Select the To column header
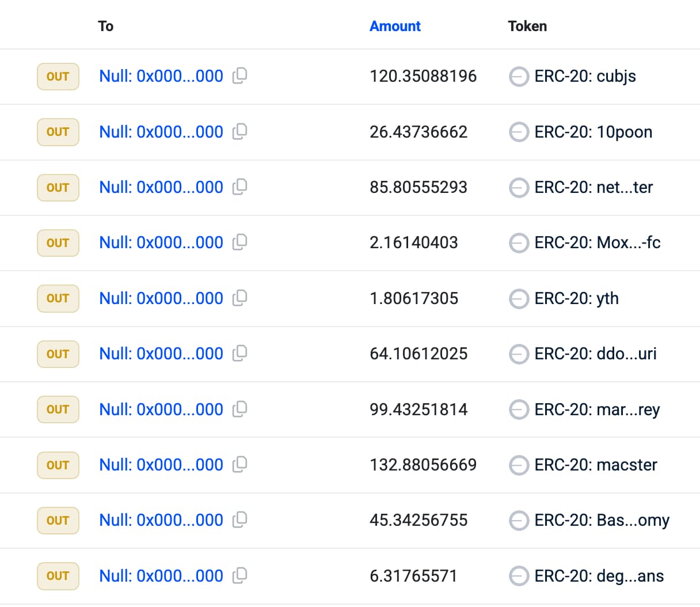Viewport: 700px width, 607px height. 106,26
